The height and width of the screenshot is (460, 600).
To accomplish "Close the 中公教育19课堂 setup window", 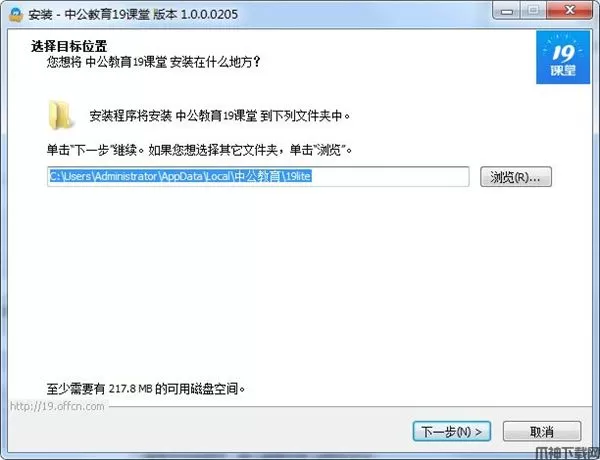I will coord(570,11).
